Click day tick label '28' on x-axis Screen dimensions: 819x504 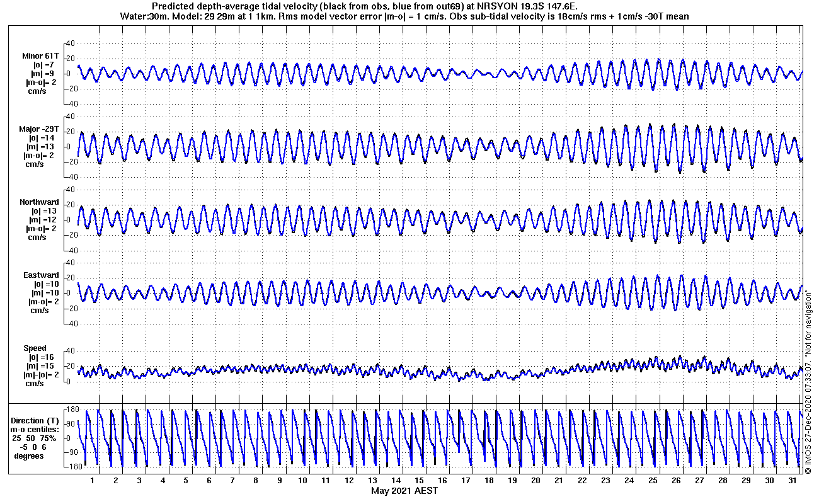722,481
